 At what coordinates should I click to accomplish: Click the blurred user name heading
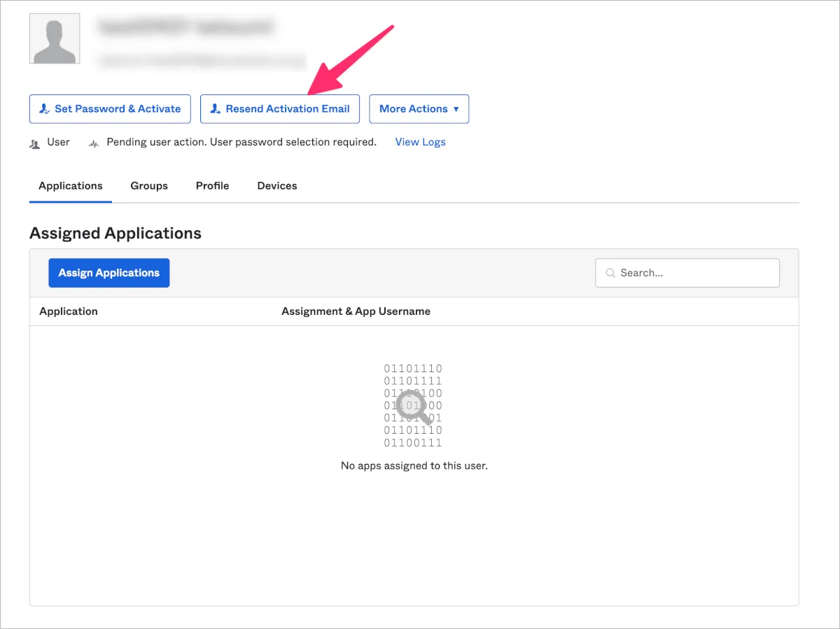pos(186,27)
